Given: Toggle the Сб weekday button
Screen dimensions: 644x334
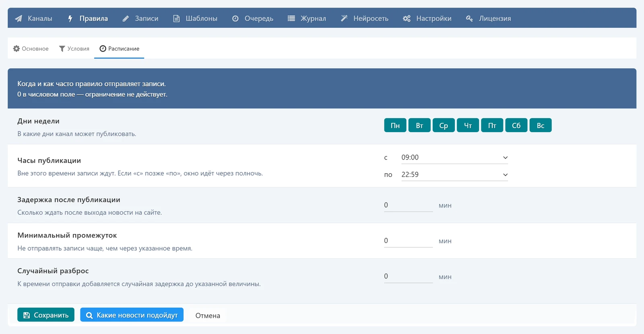Looking at the screenshot, I should (x=516, y=125).
